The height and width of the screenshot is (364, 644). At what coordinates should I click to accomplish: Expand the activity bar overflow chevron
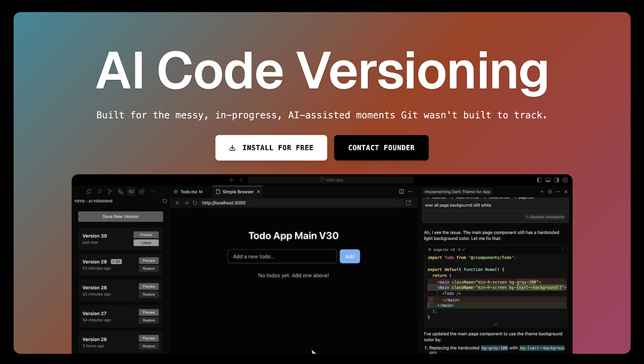pyautogui.click(x=152, y=191)
